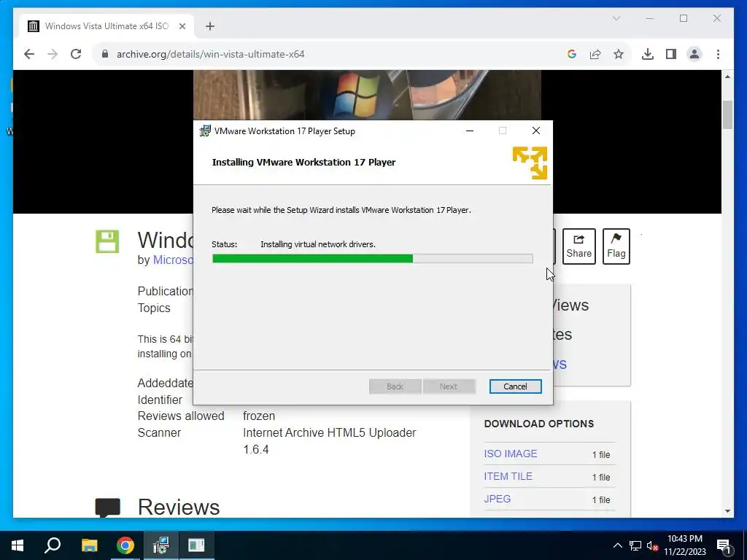Image resolution: width=747 pixels, height=560 pixels.
Task: Click the green floppy disk software icon
Action: tap(107, 241)
